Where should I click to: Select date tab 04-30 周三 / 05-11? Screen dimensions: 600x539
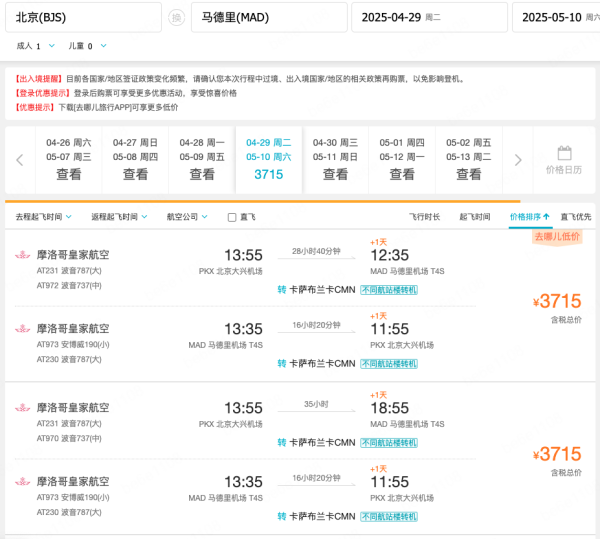[335, 160]
